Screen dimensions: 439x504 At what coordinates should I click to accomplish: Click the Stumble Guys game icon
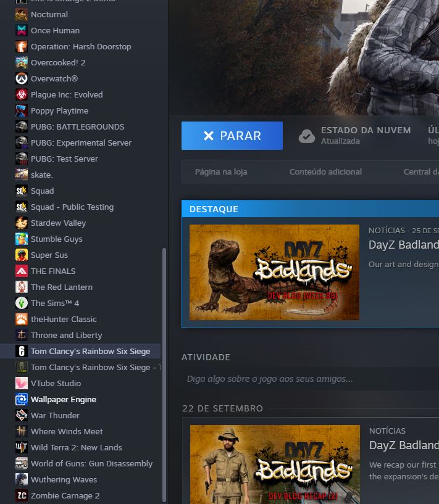coord(22,239)
